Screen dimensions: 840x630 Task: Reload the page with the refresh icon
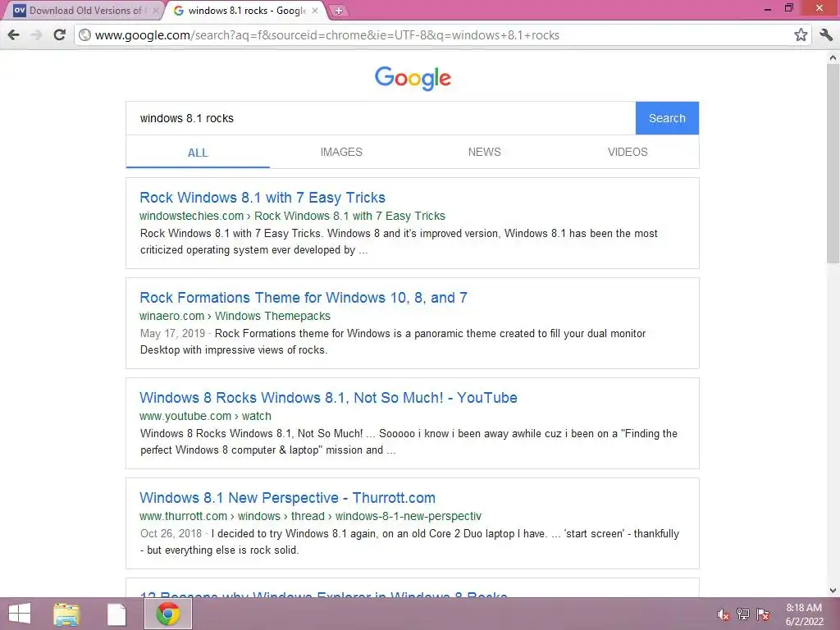click(x=59, y=34)
